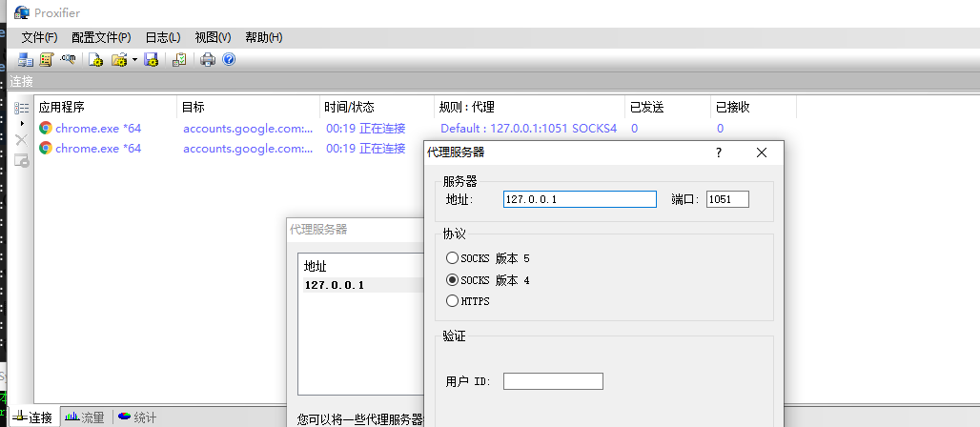Open Proxy Servers settings toolbar icon
This screenshot has height=427, width=980.
[x=26, y=59]
